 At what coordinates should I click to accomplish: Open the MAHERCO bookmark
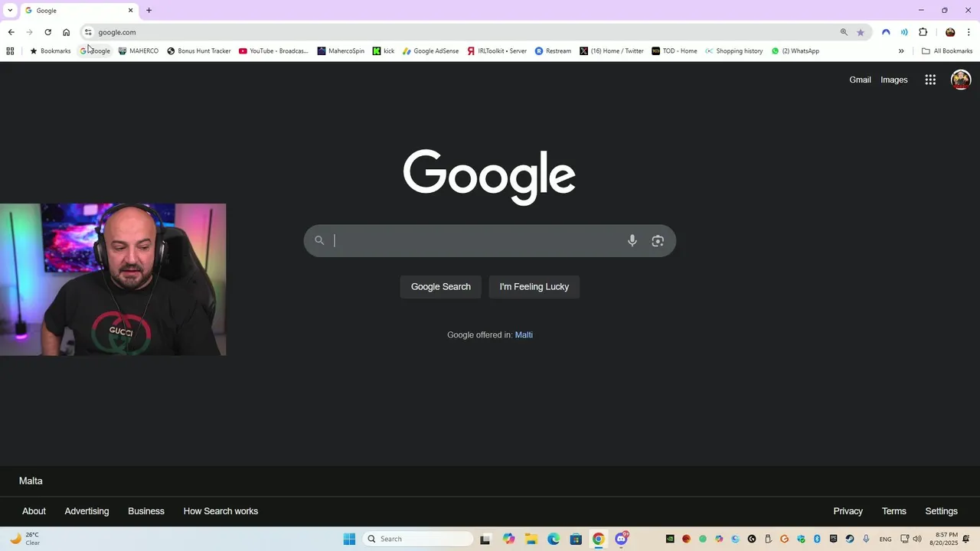pyautogui.click(x=139, y=51)
